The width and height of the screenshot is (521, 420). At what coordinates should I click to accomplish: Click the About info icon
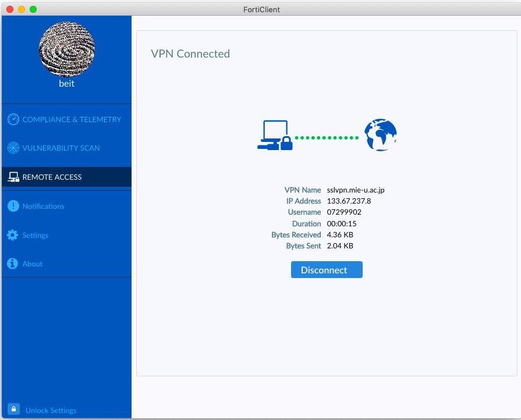pos(13,264)
